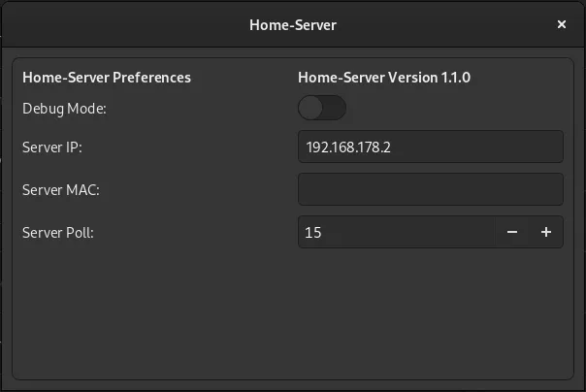Screen dimensions: 586x392
Task: Close the Home-Server preferences window
Action: (562, 24)
